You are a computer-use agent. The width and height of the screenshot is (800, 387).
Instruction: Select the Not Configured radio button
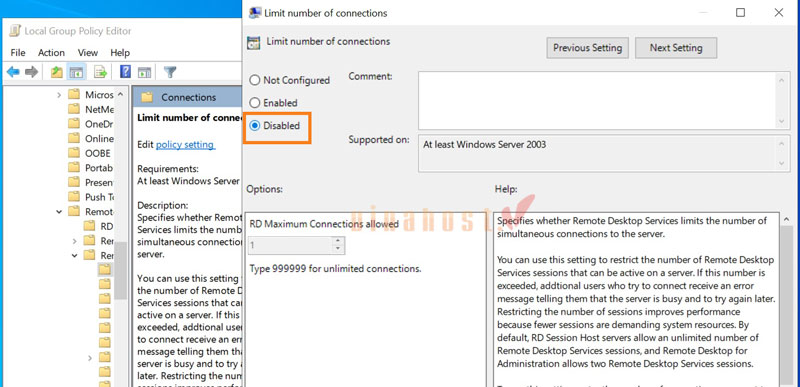click(255, 80)
